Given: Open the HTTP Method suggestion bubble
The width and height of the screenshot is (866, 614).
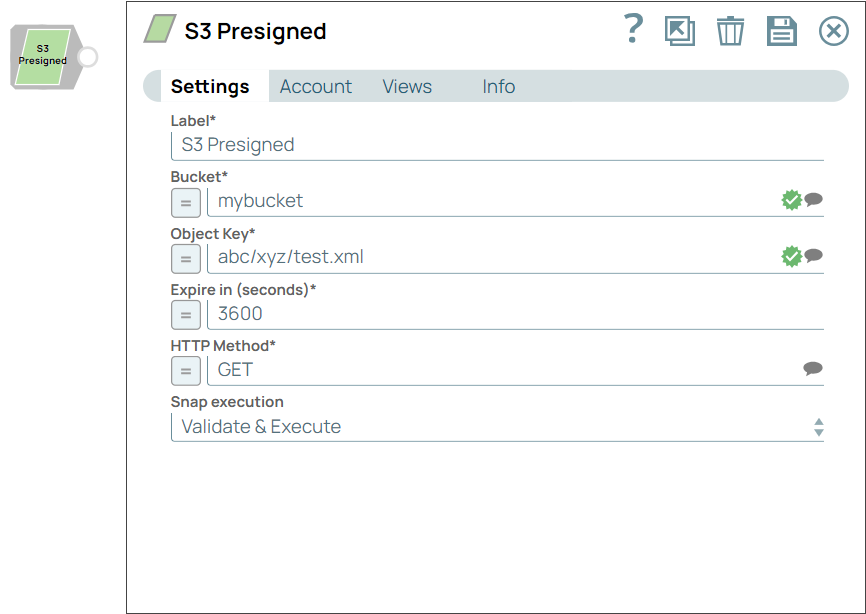Looking at the screenshot, I should pos(813,369).
